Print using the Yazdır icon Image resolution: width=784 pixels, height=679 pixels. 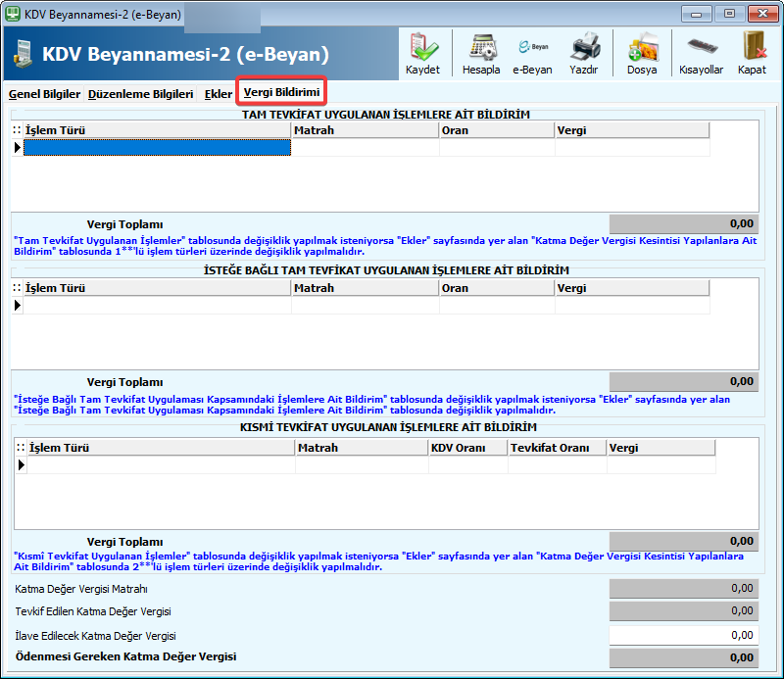click(x=584, y=53)
